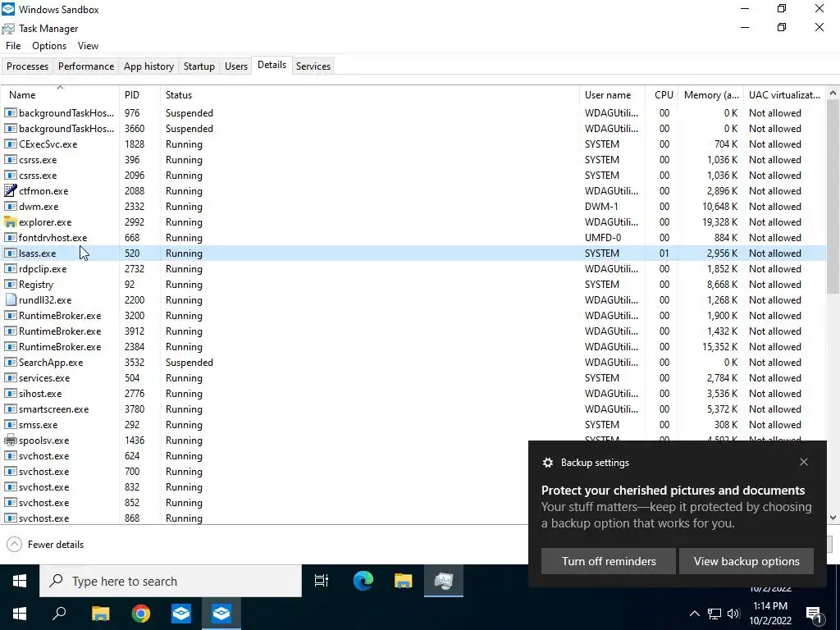
Task: Open host taskbar search magnifier
Action: pyautogui.click(x=59, y=614)
